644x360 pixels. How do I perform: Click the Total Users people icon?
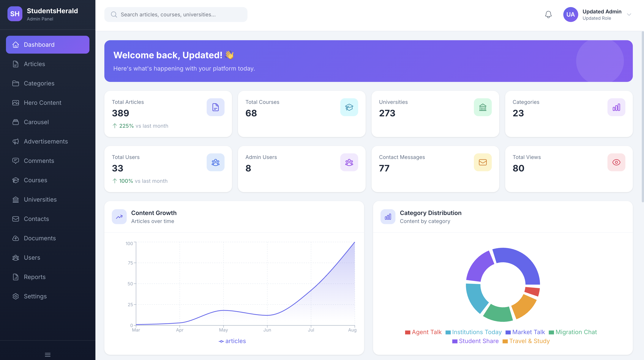click(x=215, y=163)
